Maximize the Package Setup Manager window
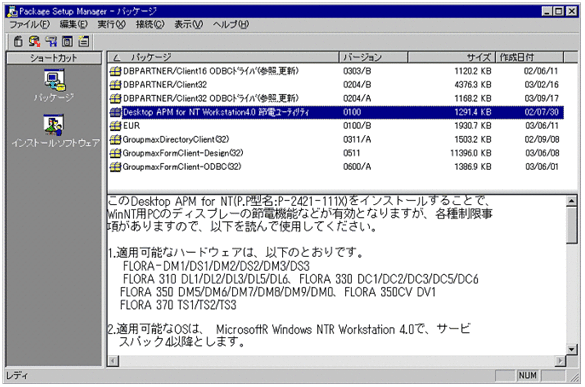585x387 pixels. click(559, 12)
